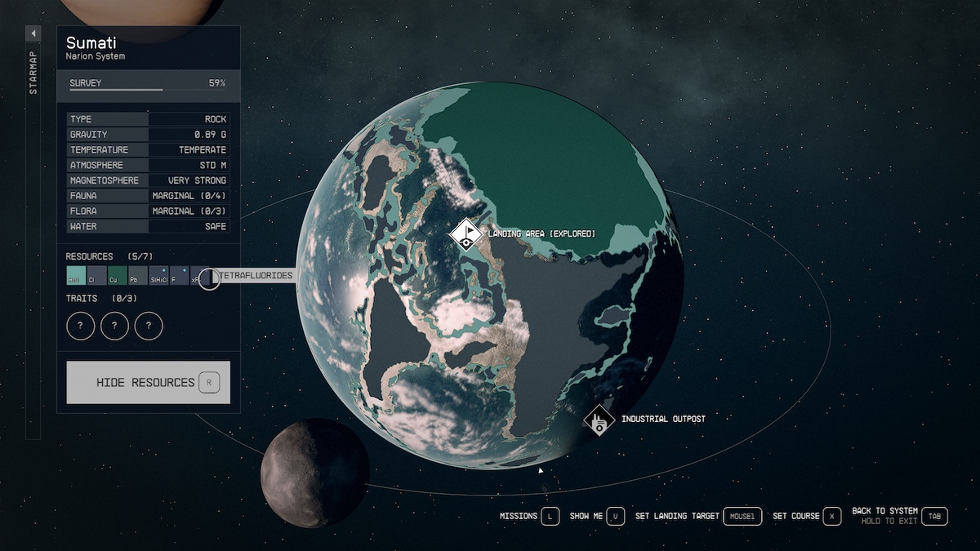Click the Temperature value TEMPERATE
The width and height of the screenshot is (980, 551).
[203, 150]
